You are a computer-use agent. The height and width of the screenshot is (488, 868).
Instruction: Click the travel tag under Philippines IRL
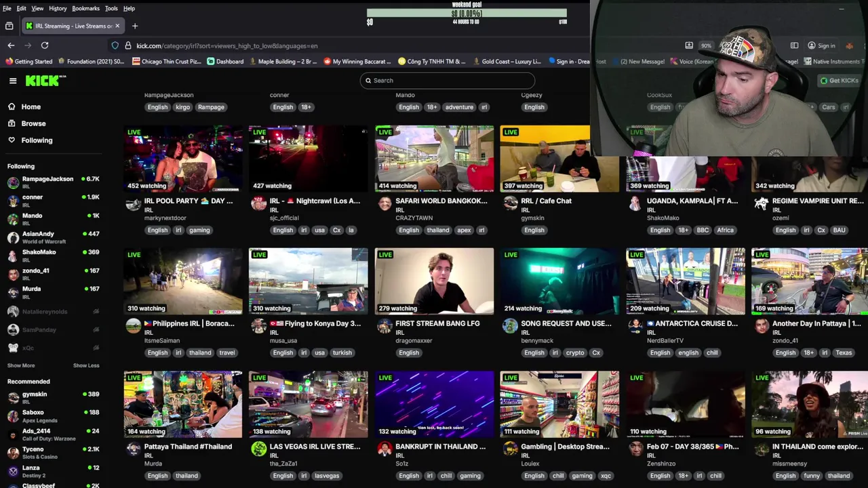pos(227,352)
